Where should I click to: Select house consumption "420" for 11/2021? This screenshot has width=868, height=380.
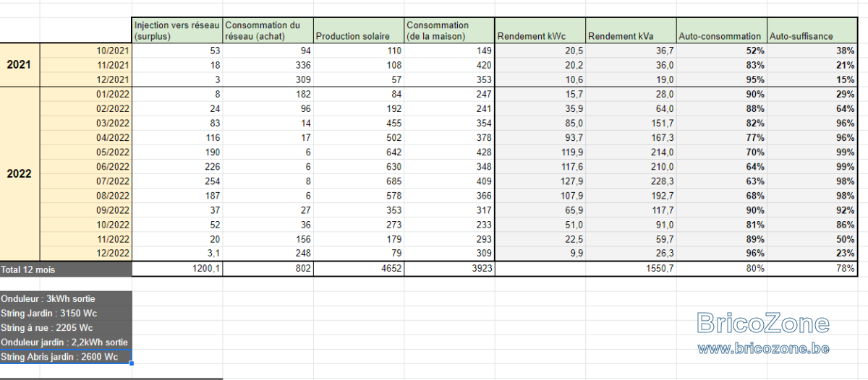click(448, 65)
